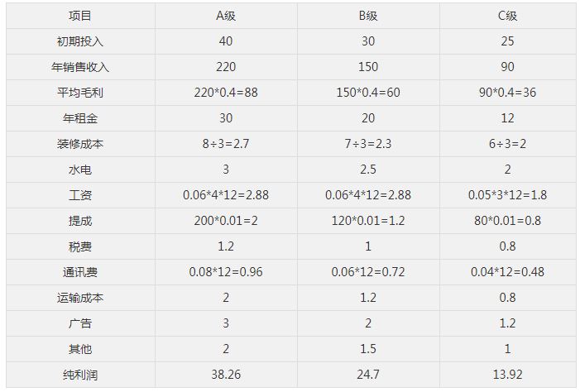Viewport: 580px width, 392px height.
Task: Select cell showing 0.05*3*12=1.8
Action: 507,195
